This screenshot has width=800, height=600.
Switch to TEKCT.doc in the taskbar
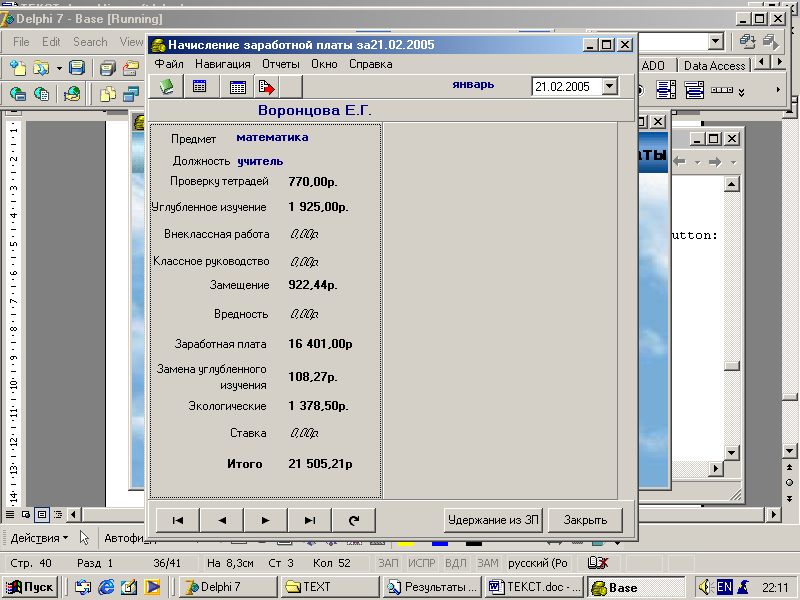pos(533,587)
